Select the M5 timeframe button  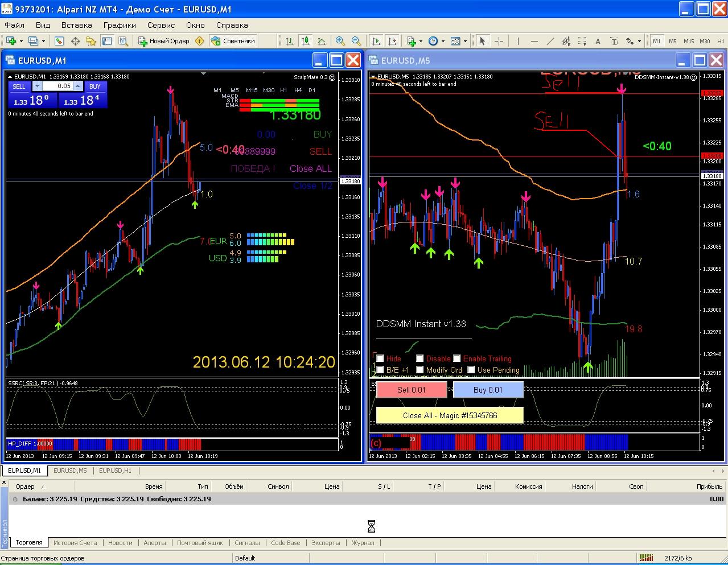(673, 41)
